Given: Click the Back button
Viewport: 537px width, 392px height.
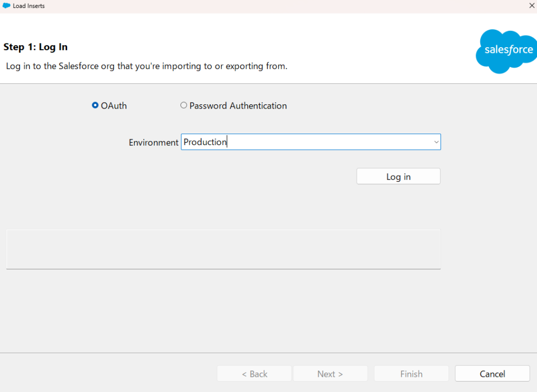Looking at the screenshot, I should (254, 374).
